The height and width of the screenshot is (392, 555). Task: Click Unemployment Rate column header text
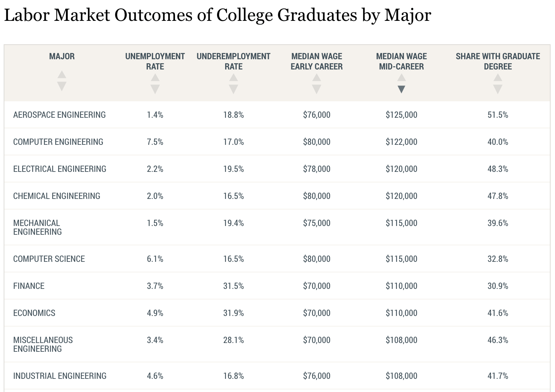click(x=155, y=61)
